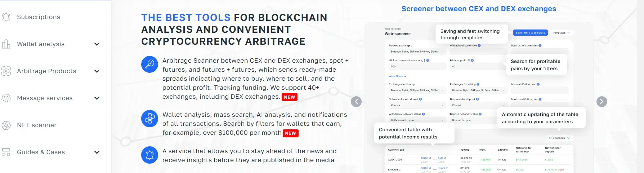Expand the Guides & Cases chevron
644x173 pixels.
click(x=97, y=152)
